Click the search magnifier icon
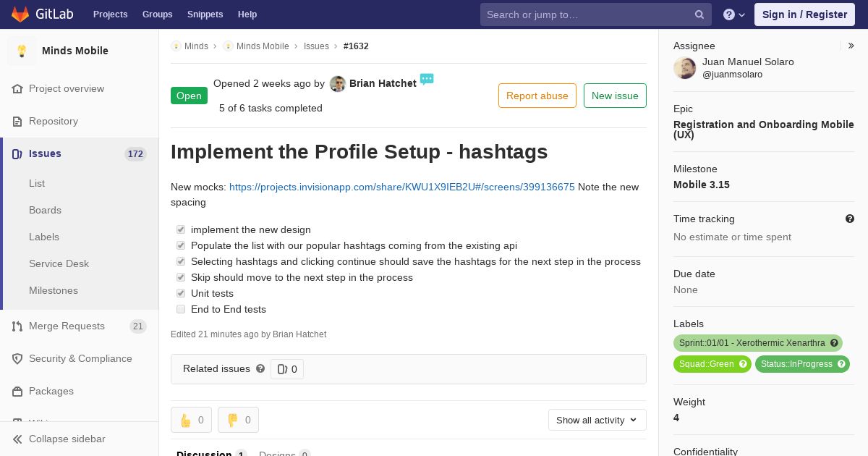 699,14
